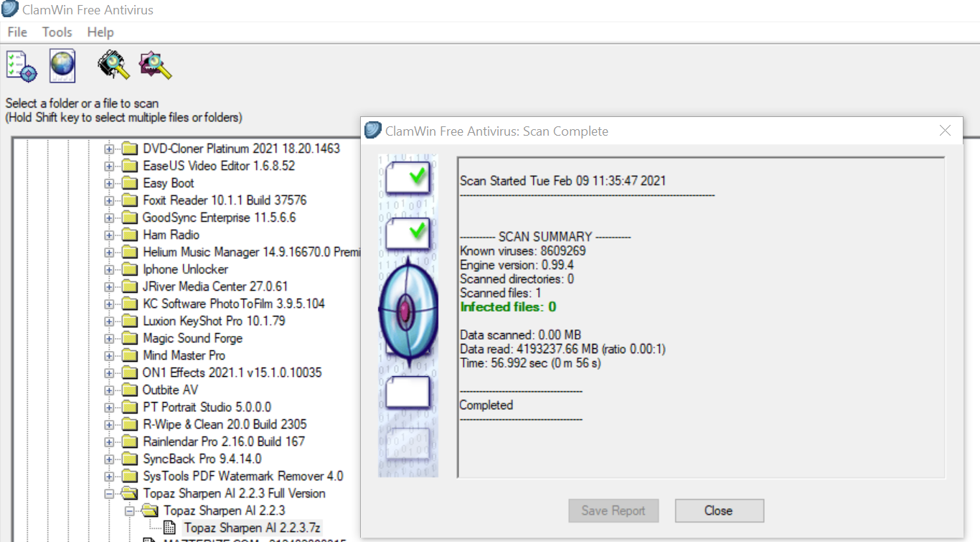The width and height of the screenshot is (980, 542).
Task: Click the shield icon in the Scan Complete title bar
Action: click(x=372, y=131)
